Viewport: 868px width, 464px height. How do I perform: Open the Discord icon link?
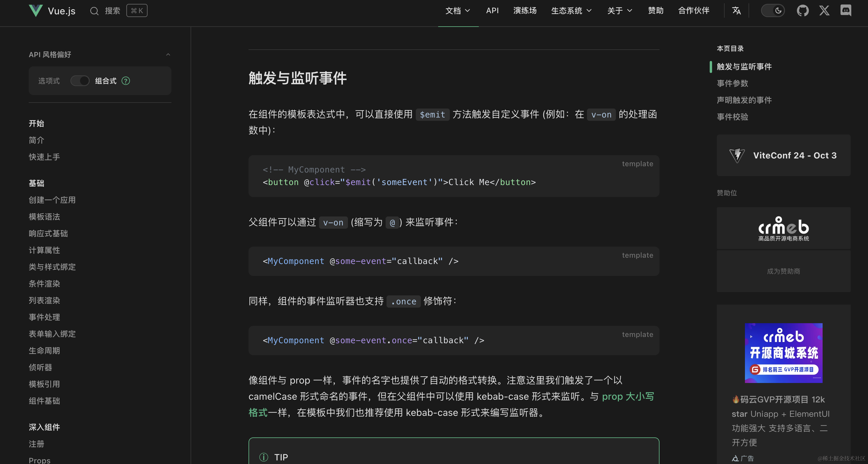[845, 11]
